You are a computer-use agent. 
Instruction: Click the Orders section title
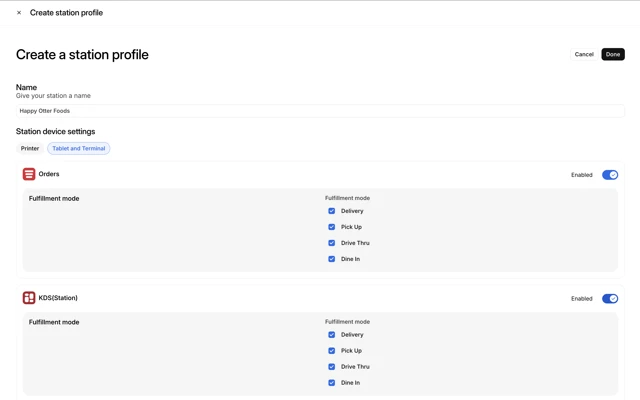pos(49,174)
